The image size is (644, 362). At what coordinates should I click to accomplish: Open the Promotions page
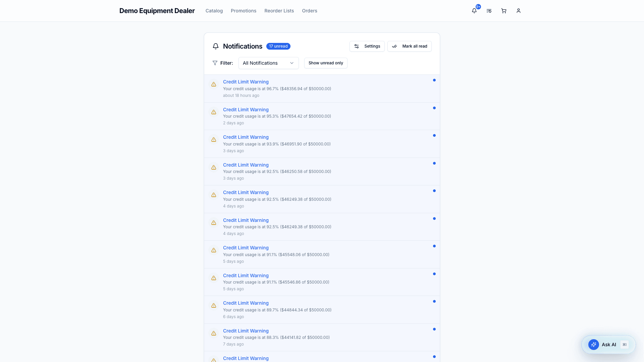click(x=244, y=11)
